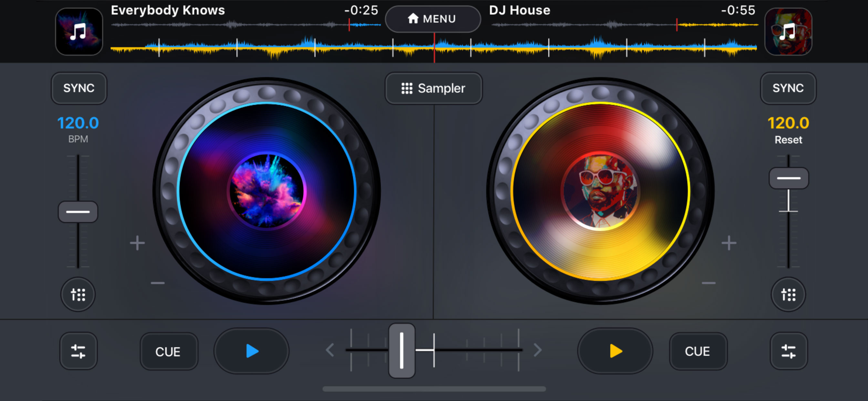The image size is (868, 401).
Task: Click Reset under the right deck BPM
Action: (788, 140)
